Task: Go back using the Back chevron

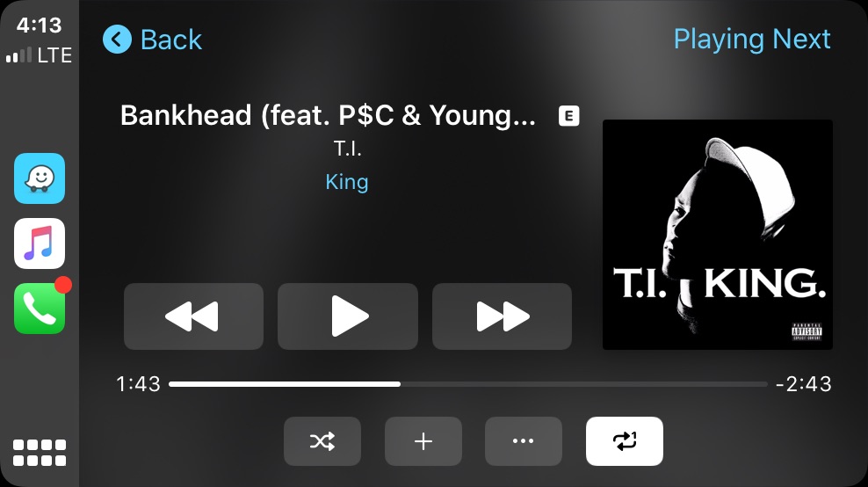Action: point(152,40)
